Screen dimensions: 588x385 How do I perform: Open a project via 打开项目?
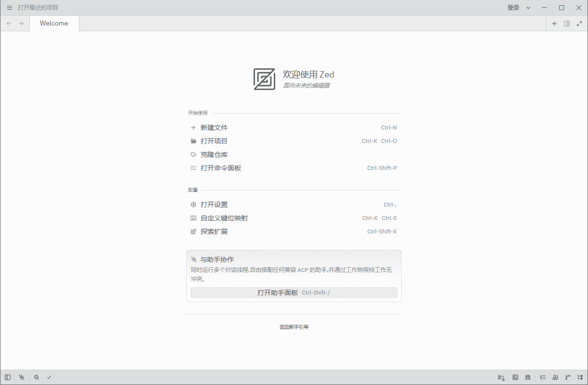pyautogui.click(x=294, y=141)
